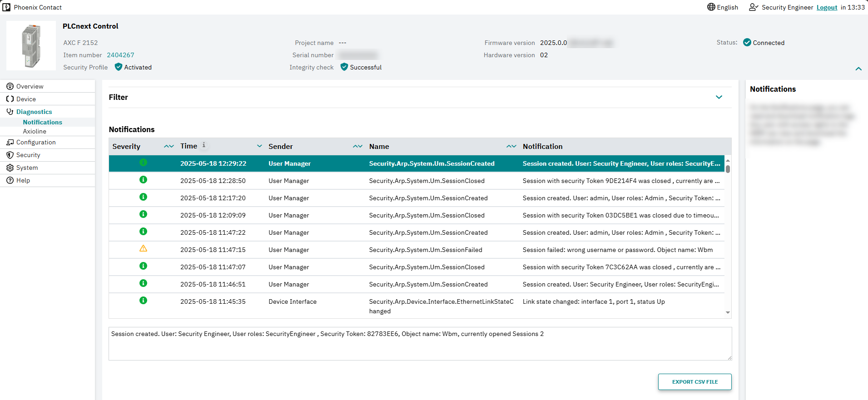868x400 pixels.
Task: Click the Device braces icon in sidebar
Action: point(10,99)
